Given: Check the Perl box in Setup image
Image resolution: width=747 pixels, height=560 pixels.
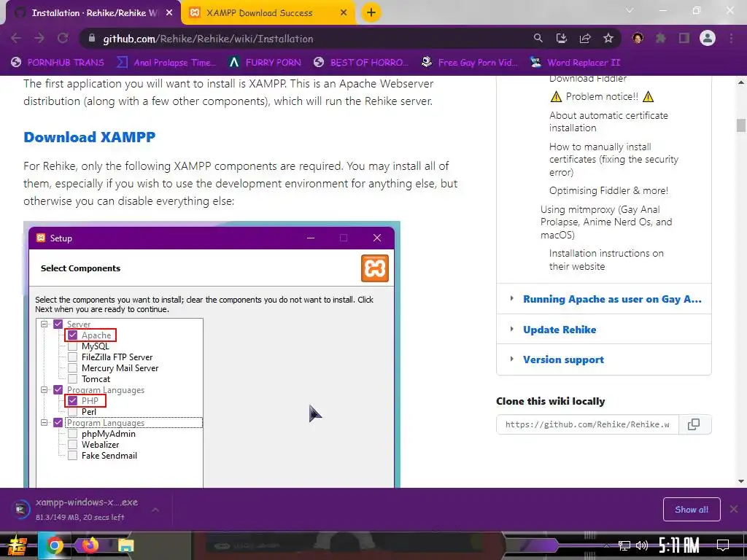Looking at the screenshot, I should [72, 411].
